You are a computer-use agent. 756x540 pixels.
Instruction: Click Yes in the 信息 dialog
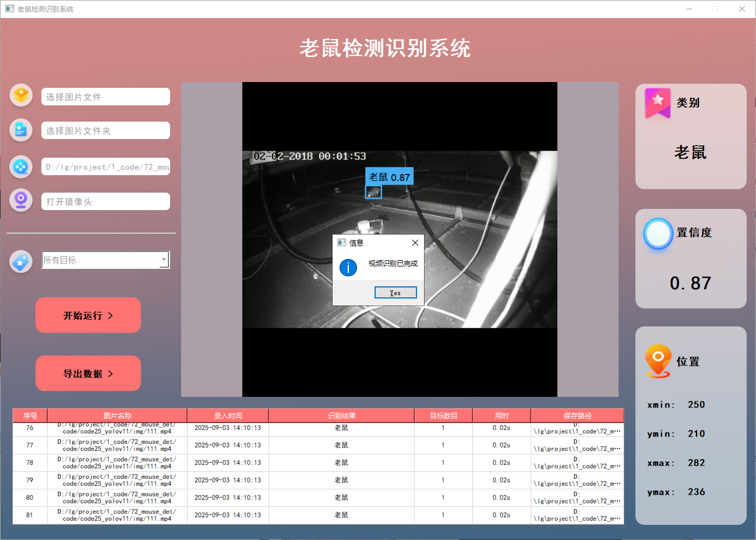coord(395,293)
